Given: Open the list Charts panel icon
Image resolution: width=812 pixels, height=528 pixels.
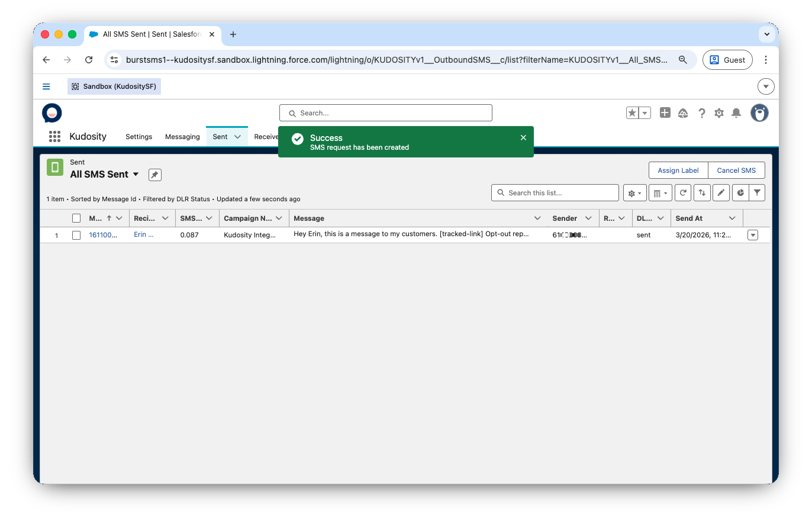Looking at the screenshot, I should [740, 193].
